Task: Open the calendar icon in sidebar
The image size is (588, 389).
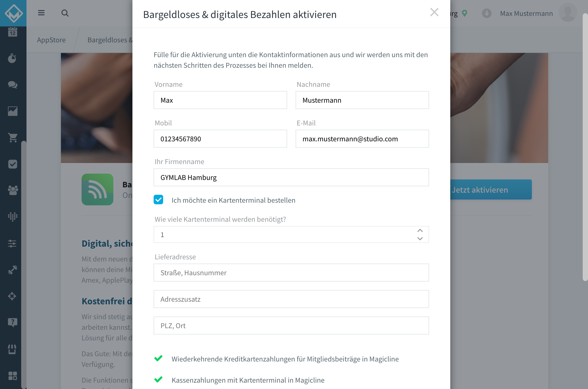Action: pyautogui.click(x=12, y=32)
